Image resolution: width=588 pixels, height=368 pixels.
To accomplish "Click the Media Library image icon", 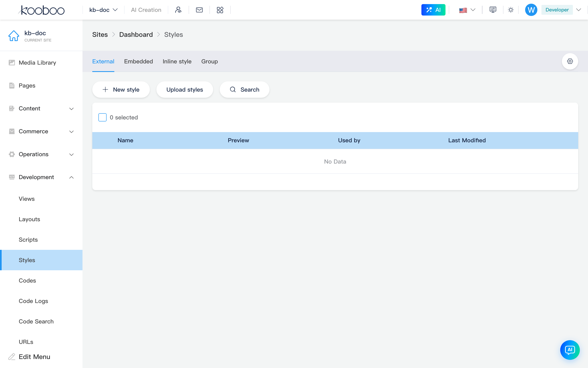I will point(12,63).
